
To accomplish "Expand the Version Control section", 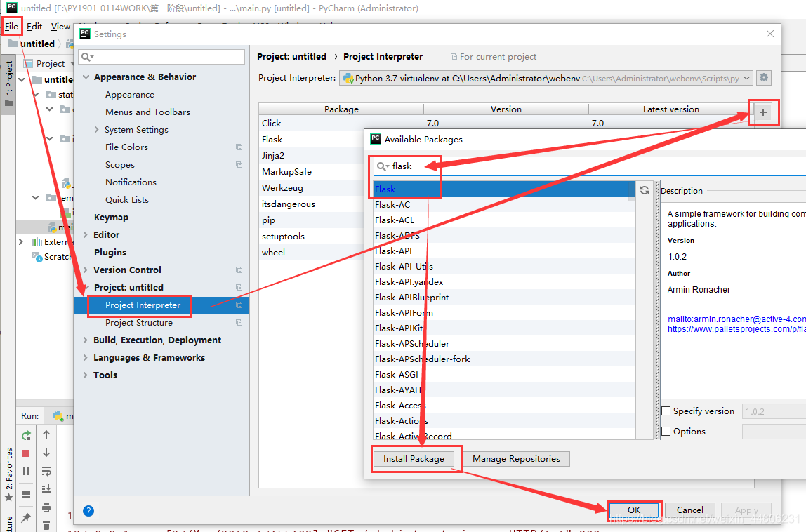I will coord(86,270).
